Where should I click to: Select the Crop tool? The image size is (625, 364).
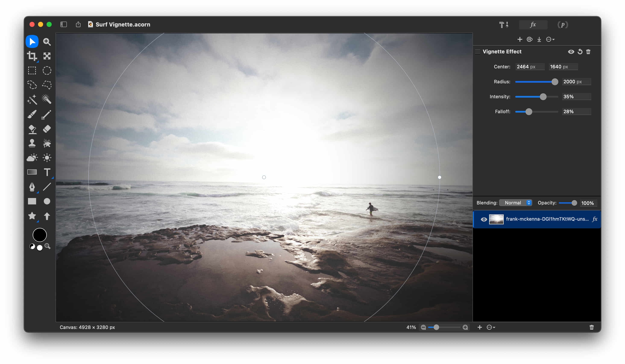click(32, 56)
